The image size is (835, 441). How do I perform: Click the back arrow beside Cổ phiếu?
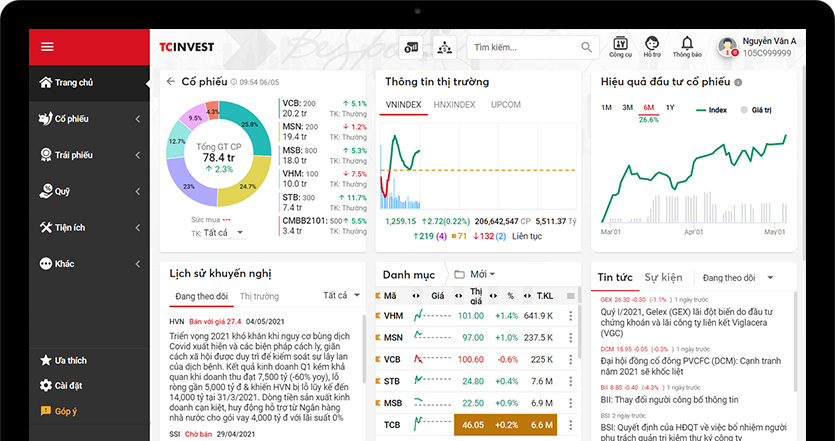[170, 82]
